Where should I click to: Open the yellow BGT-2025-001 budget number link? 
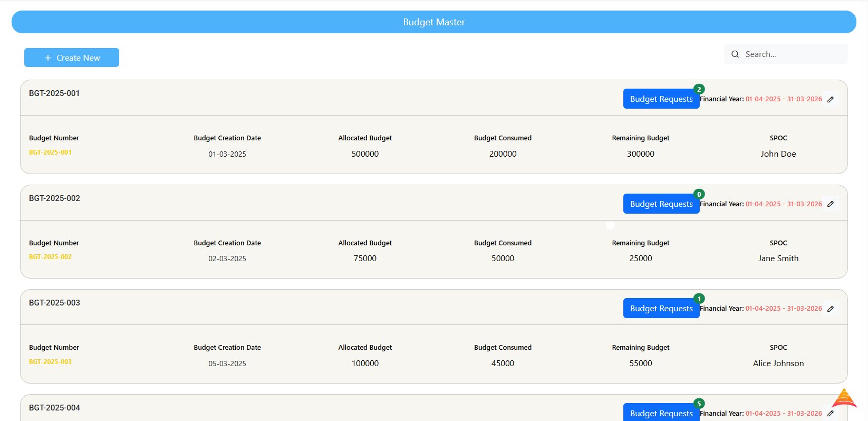click(x=50, y=152)
